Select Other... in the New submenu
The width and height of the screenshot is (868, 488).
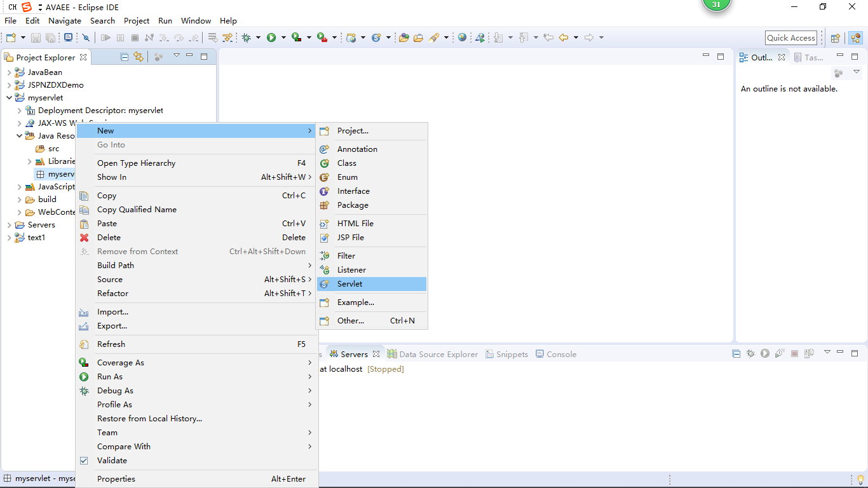[372, 321]
